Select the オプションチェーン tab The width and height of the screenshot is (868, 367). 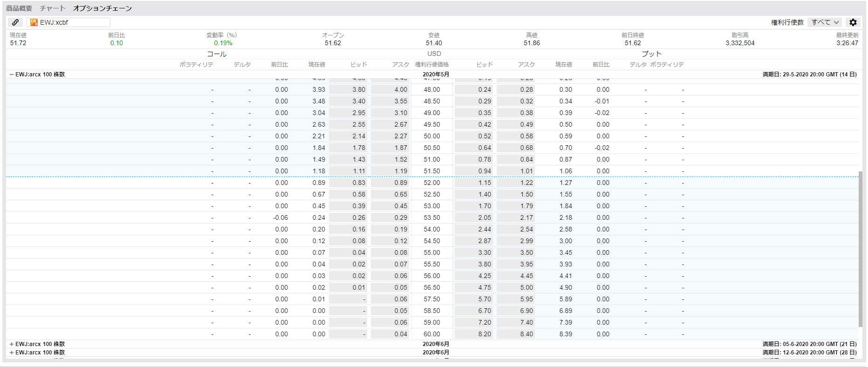pos(103,8)
